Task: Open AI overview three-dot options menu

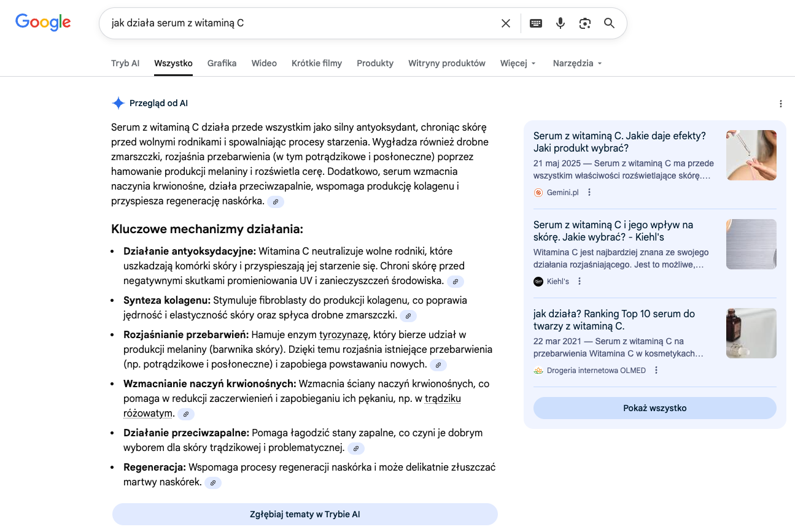Action: point(781,104)
